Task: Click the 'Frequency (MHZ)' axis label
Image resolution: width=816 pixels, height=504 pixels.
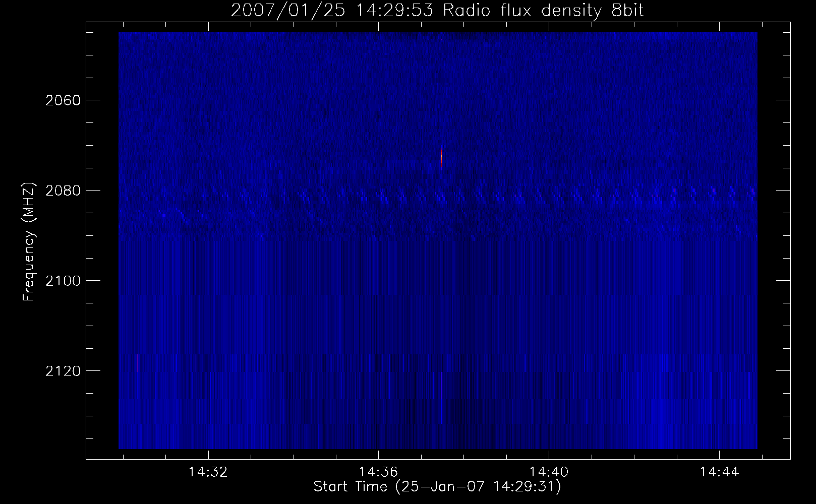Action: tap(29, 242)
